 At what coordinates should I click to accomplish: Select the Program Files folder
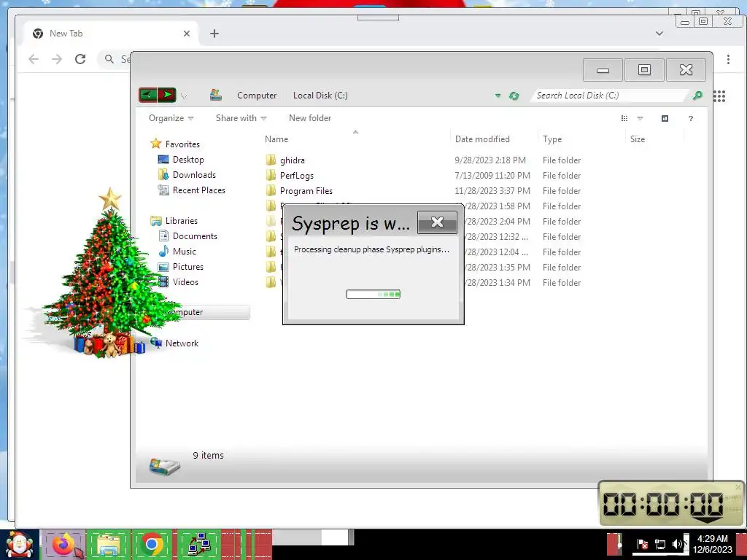coord(306,190)
